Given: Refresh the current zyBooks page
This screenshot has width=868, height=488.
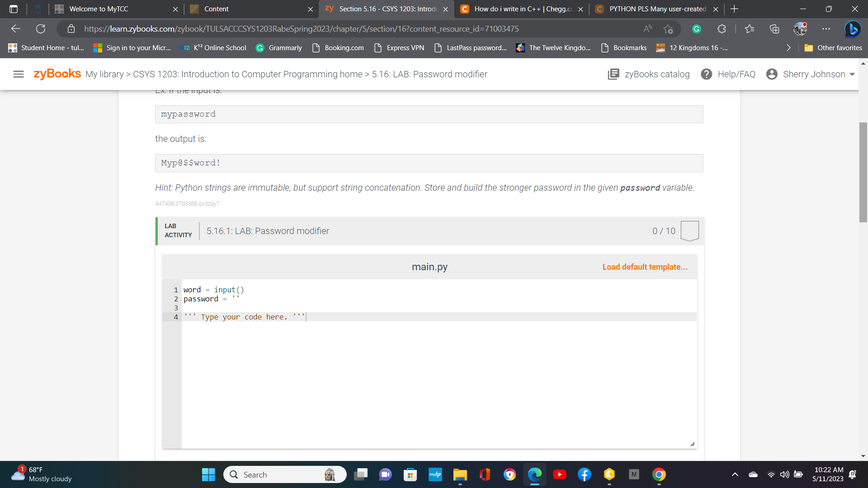Looking at the screenshot, I should pos(41,28).
